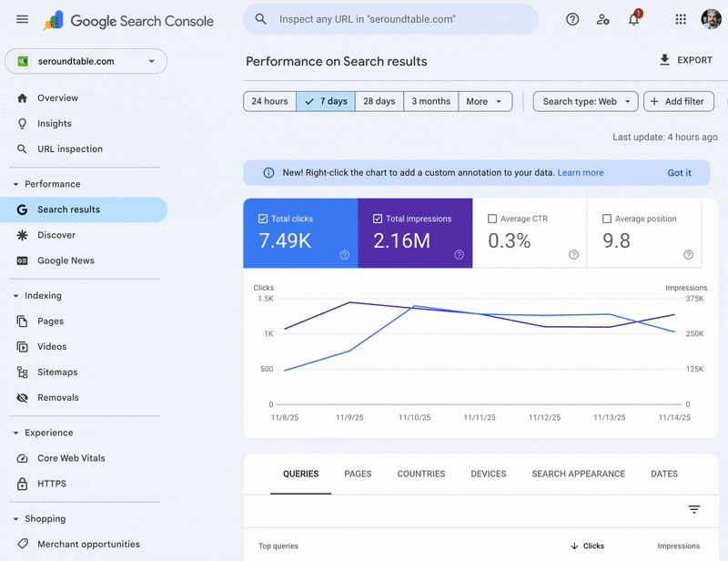The width and height of the screenshot is (728, 561).
Task: Open Search Console help
Action: pos(572,19)
